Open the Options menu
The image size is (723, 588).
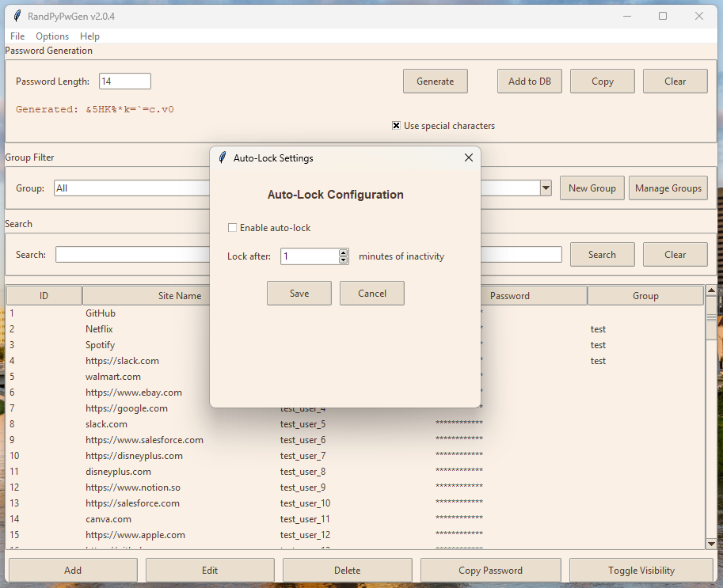click(52, 36)
